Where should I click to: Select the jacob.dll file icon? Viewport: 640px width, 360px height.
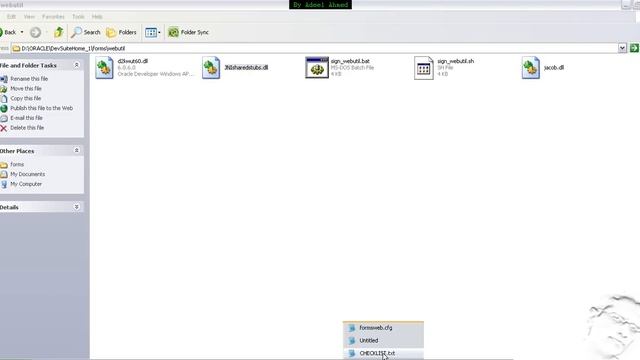(531, 68)
